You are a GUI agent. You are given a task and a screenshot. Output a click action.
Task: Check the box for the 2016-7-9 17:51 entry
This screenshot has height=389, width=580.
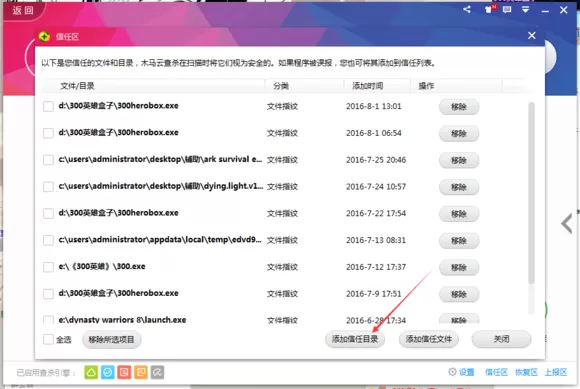[48, 294]
